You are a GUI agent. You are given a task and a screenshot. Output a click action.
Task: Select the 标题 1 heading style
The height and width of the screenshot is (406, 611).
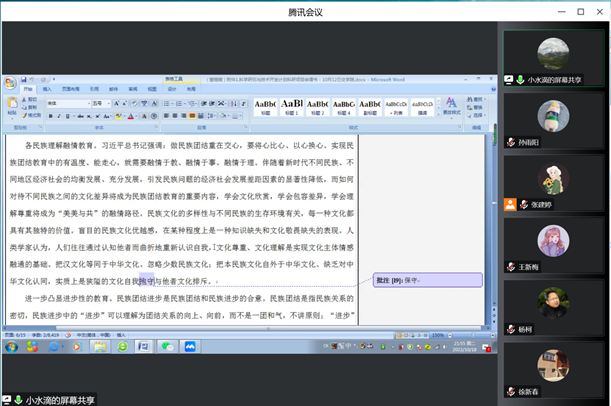pos(292,106)
